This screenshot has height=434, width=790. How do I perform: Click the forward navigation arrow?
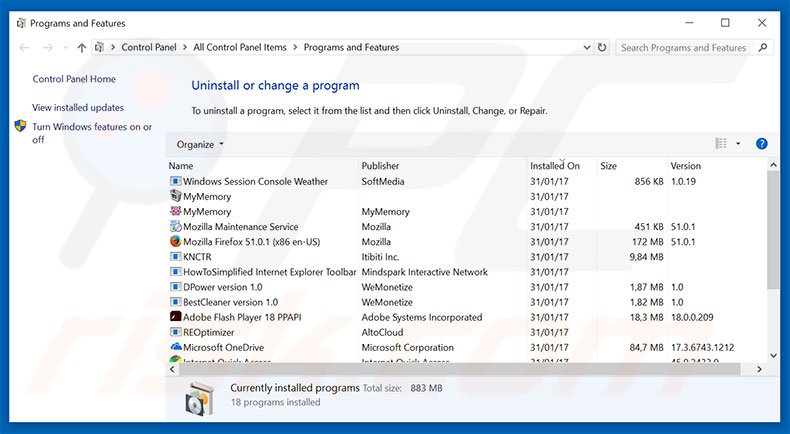coord(48,47)
